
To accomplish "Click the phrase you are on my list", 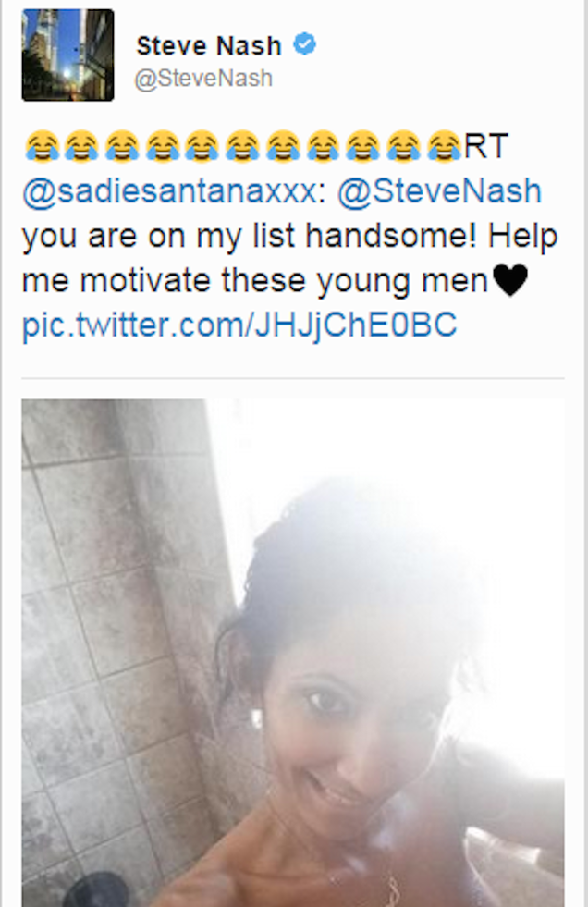I will pos(159,238).
